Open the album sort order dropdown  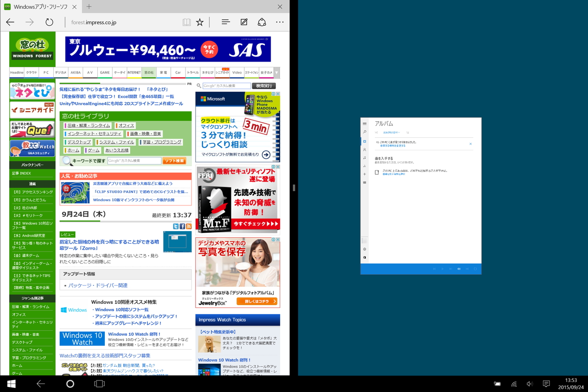[391, 132]
